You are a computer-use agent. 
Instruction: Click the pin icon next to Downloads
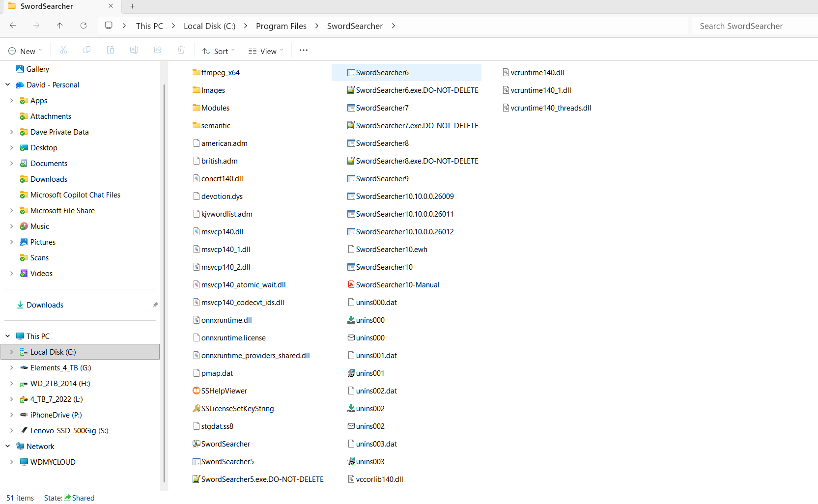(155, 305)
